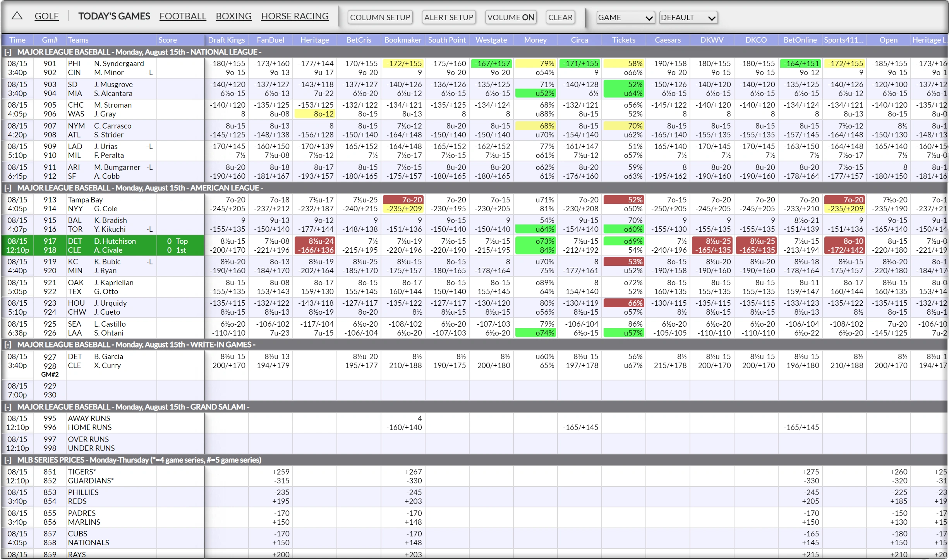
Task: Collapse the Grand Salami section
Action: tap(8, 407)
